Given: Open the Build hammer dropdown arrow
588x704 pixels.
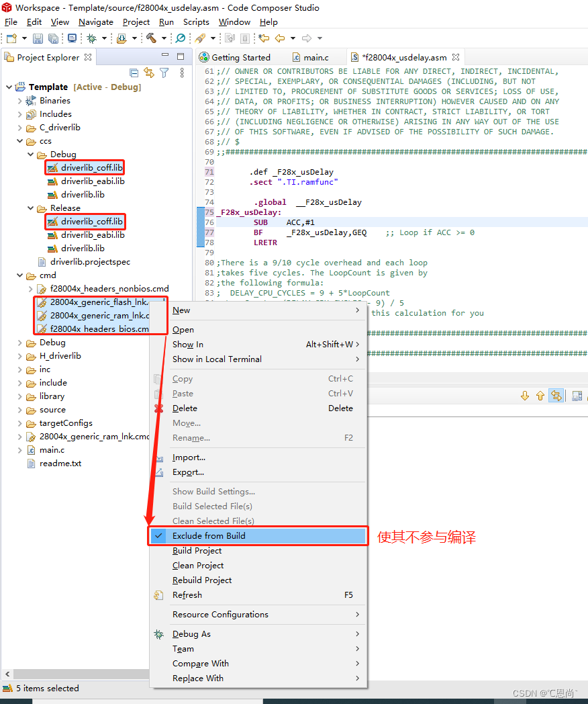Looking at the screenshot, I should 164,38.
